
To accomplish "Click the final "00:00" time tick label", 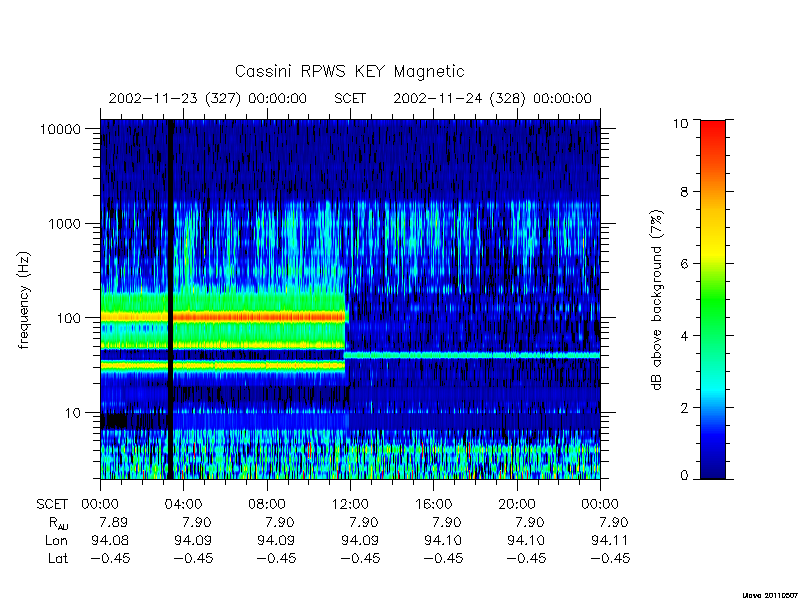I will [x=599, y=505].
